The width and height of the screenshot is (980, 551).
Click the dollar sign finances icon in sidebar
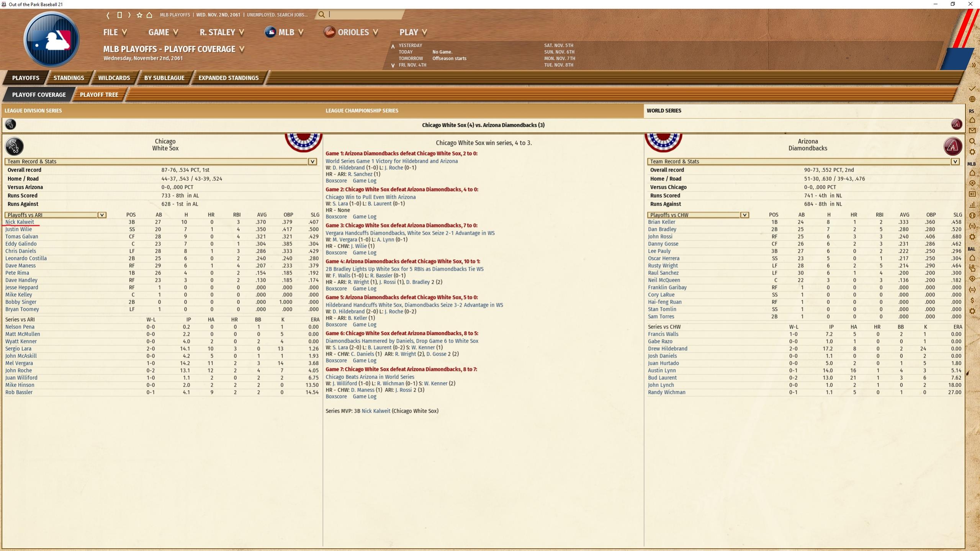(972, 301)
